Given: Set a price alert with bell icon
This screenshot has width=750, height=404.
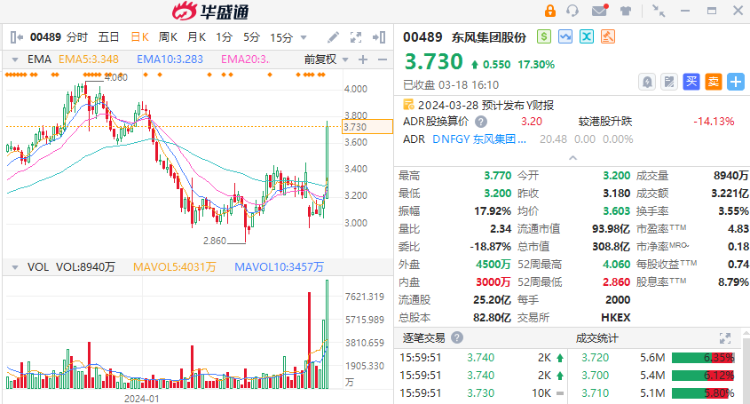Looking at the screenshot, I should click(647, 82).
